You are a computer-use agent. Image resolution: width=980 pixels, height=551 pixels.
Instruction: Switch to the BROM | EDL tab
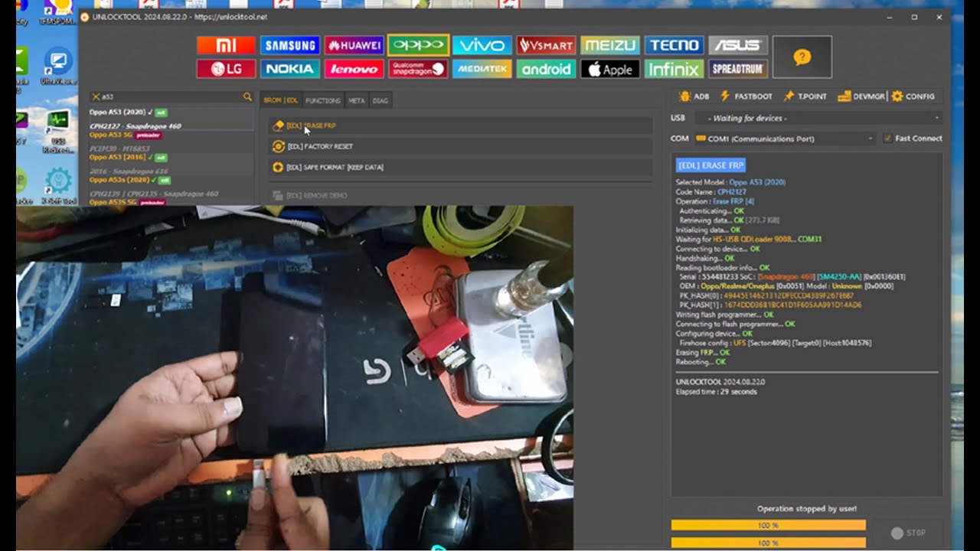point(281,100)
